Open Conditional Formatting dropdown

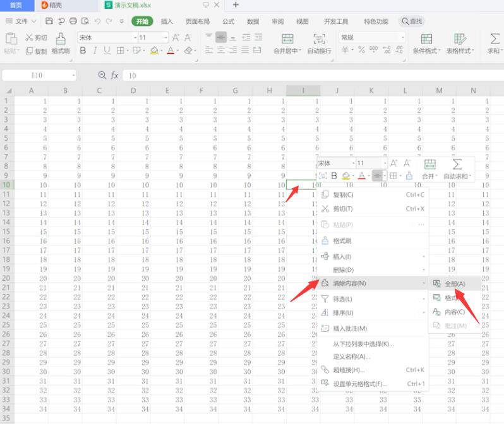pyautogui.click(x=426, y=44)
